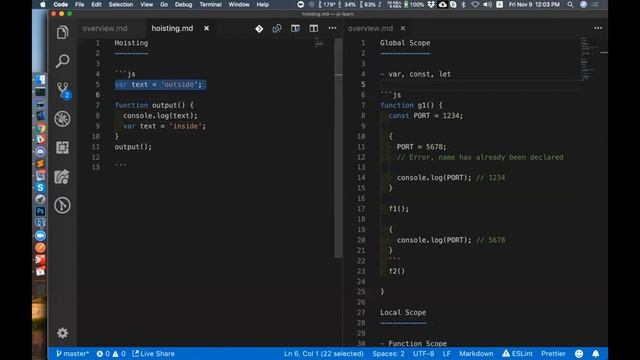The image size is (640, 360).
Task: Click the Dropbox menu bar icon
Action: [431, 4]
